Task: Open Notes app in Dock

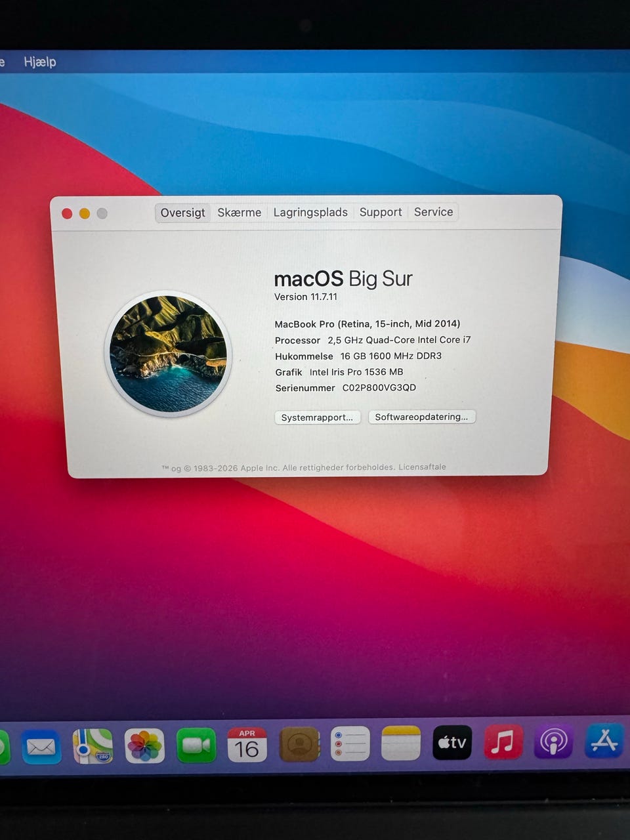Action: tap(401, 743)
